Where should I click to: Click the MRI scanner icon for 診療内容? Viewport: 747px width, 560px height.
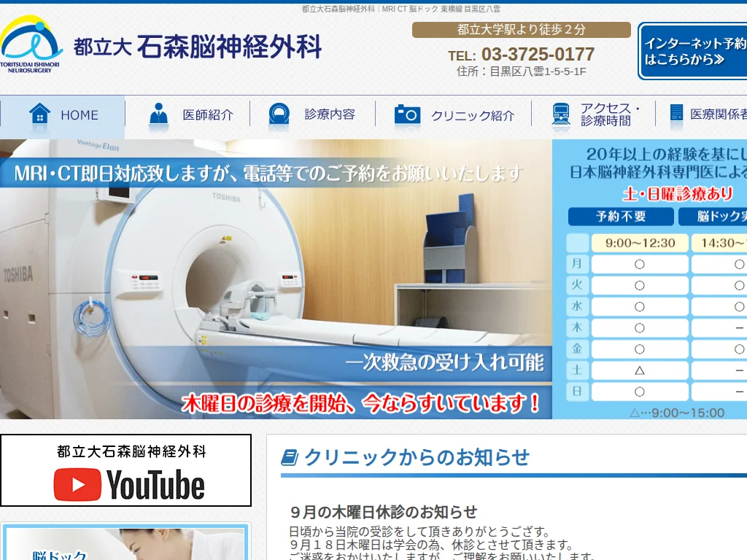click(279, 114)
